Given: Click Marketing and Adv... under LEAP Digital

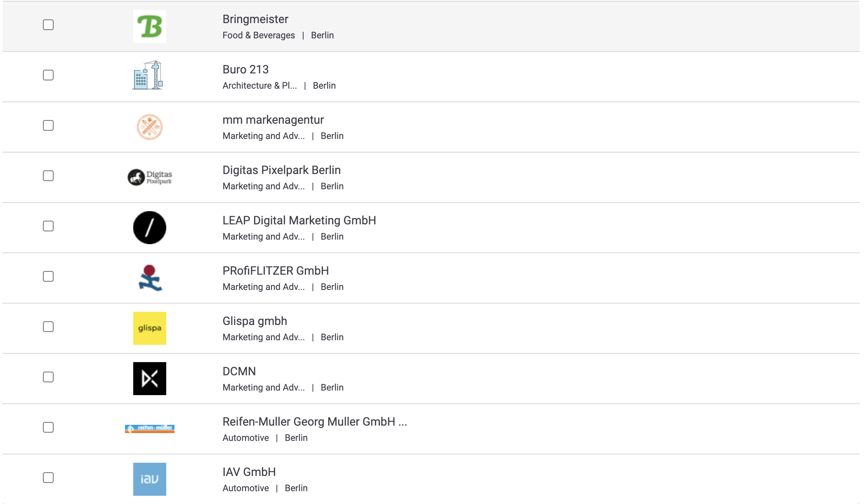Looking at the screenshot, I should pyautogui.click(x=264, y=237).
